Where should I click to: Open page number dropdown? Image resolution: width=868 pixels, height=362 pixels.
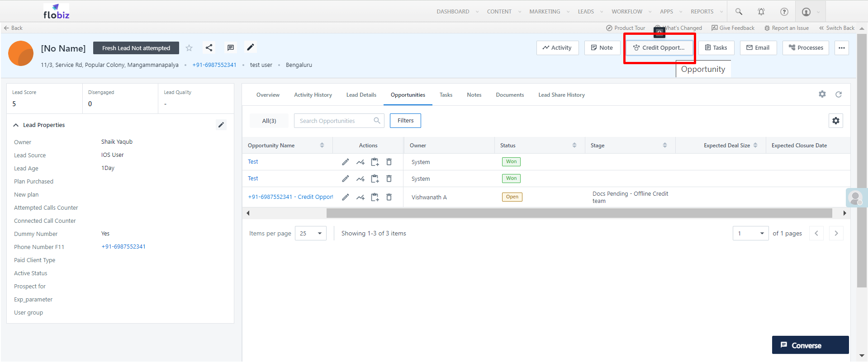pos(750,233)
